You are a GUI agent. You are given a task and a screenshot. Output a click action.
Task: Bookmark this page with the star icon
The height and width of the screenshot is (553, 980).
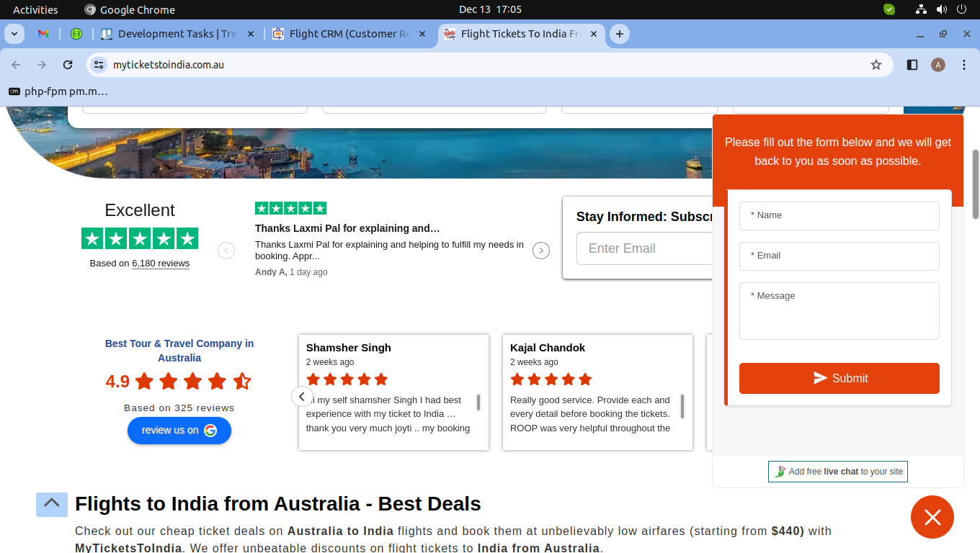pyautogui.click(x=876, y=65)
